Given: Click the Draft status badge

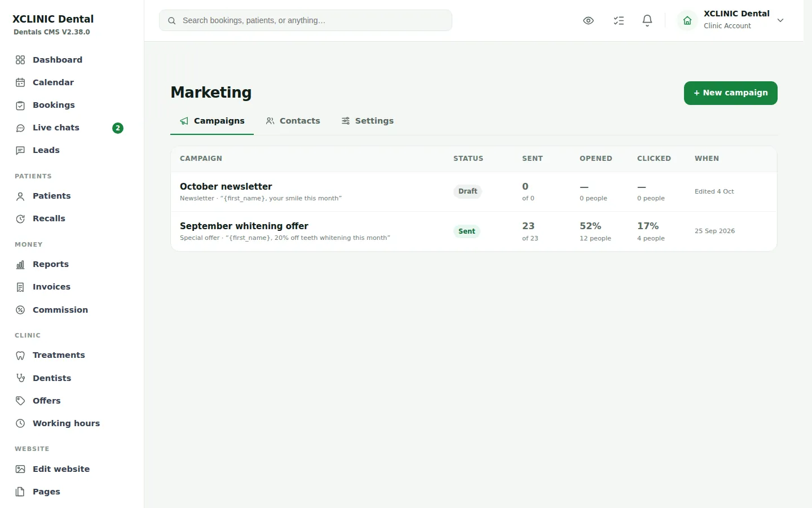Looking at the screenshot, I should [468, 191].
